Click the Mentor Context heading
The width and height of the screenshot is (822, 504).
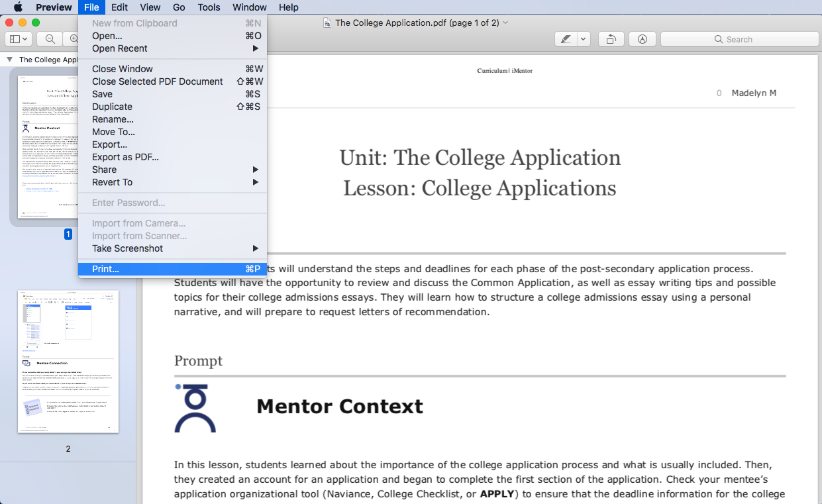click(340, 406)
